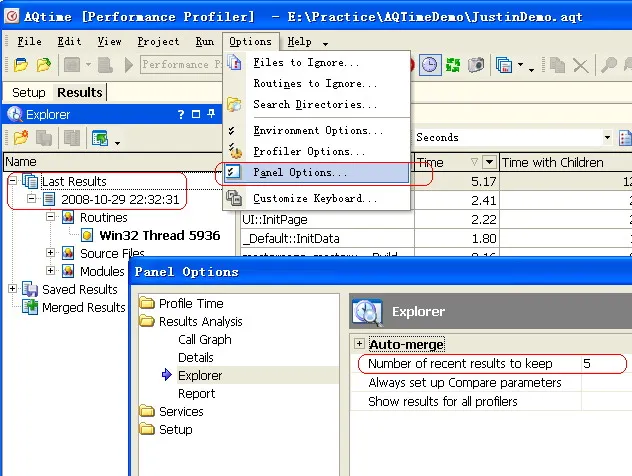Maximize the Explorer panel
Screen dimensions: 632x476
196,114
